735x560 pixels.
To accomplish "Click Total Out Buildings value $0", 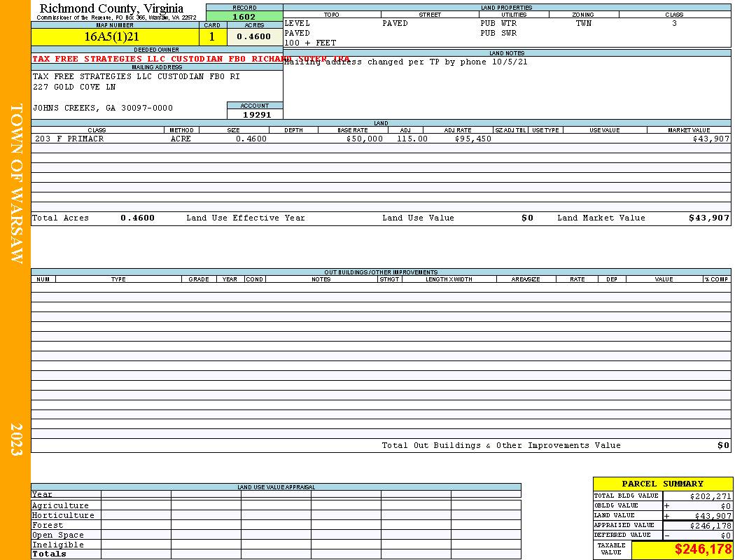I will (723, 446).
